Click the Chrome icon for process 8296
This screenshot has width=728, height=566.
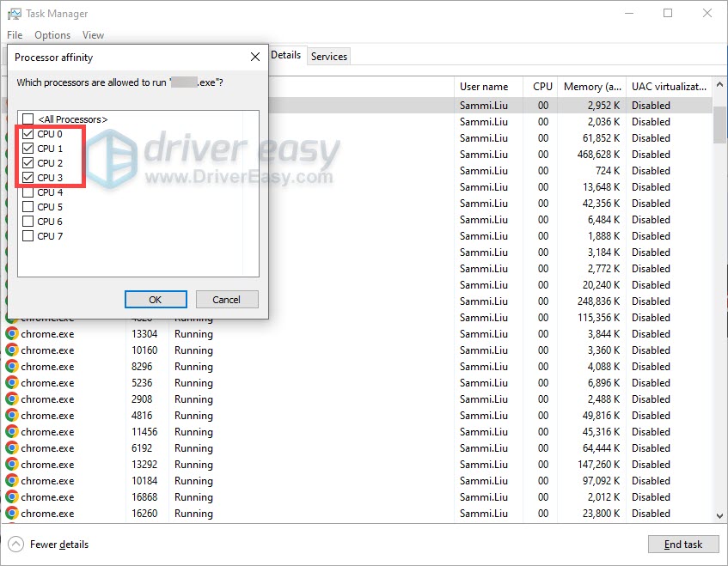(x=10, y=367)
